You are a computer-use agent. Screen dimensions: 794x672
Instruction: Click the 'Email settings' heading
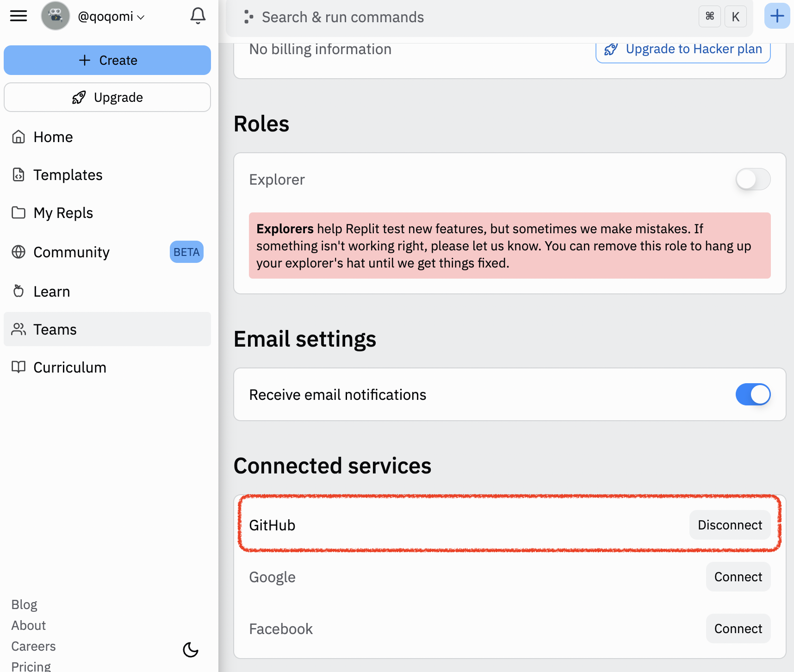[305, 339]
